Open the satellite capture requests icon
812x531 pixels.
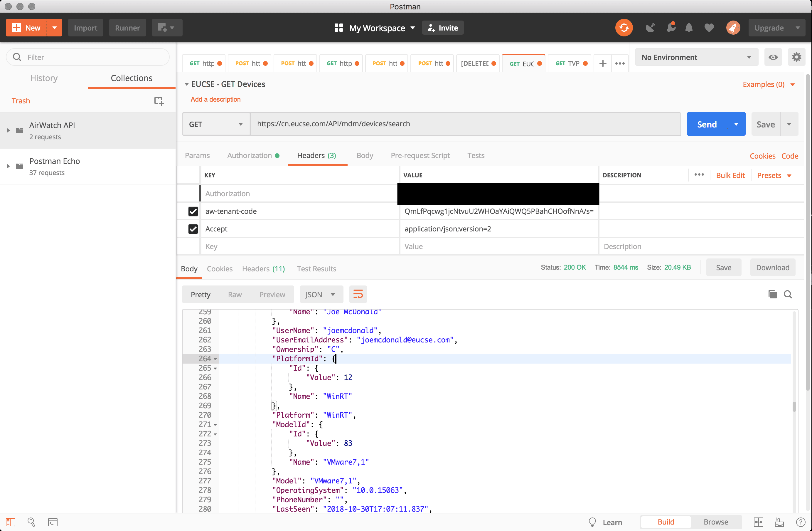pos(650,28)
